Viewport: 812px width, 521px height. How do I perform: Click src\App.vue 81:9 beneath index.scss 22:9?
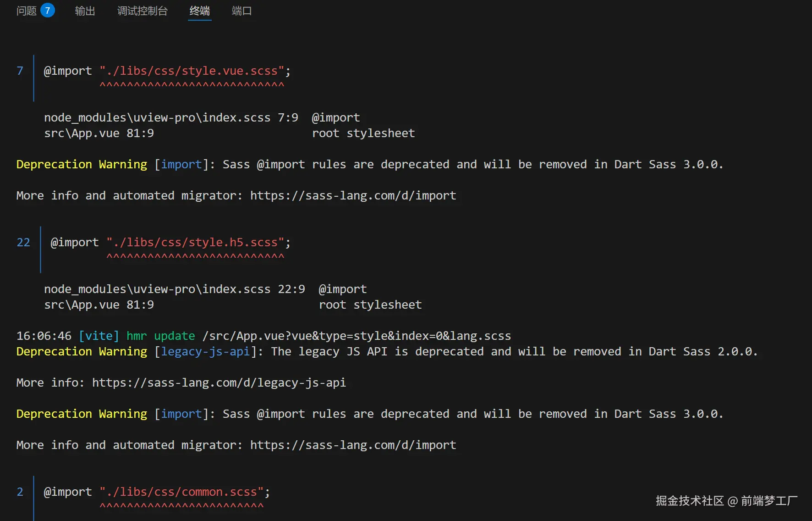point(99,305)
